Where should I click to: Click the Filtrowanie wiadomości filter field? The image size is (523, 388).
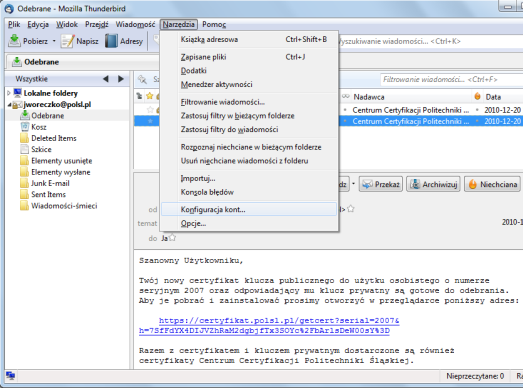coord(452,79)
